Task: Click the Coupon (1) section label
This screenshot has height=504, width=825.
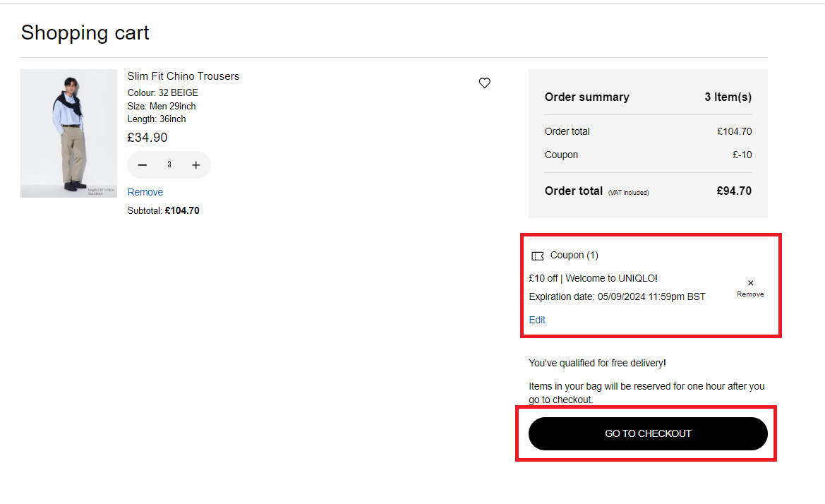Action: (574, 256)
